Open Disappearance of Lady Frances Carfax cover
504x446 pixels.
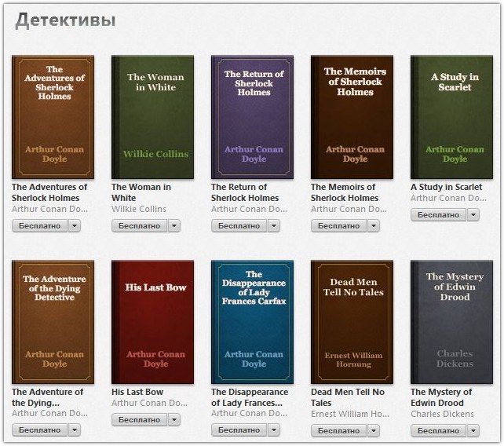tap(252, 322)
